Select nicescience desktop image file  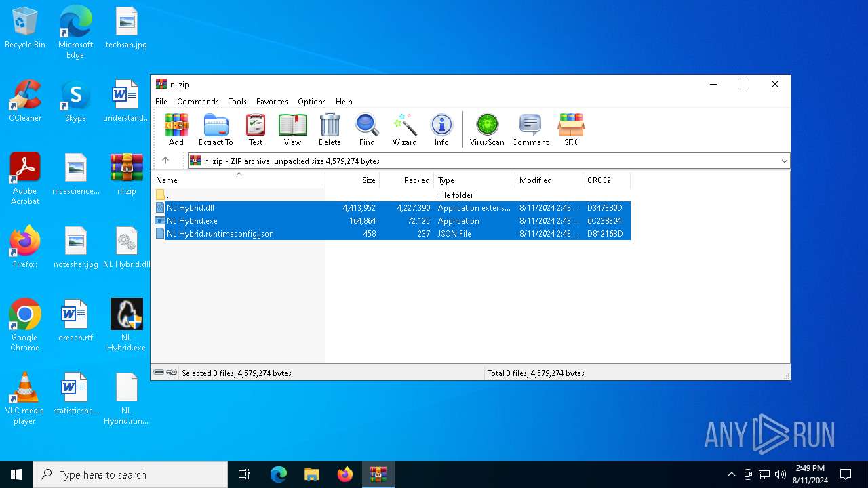[x=75, y=175]
